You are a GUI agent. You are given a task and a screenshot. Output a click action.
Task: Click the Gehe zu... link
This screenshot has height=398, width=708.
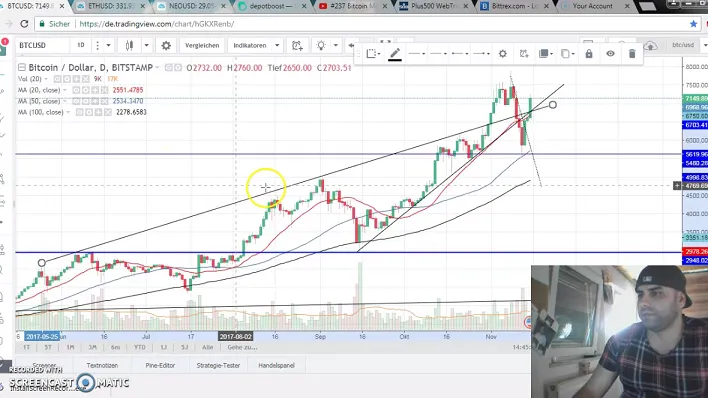pos(242,347)
